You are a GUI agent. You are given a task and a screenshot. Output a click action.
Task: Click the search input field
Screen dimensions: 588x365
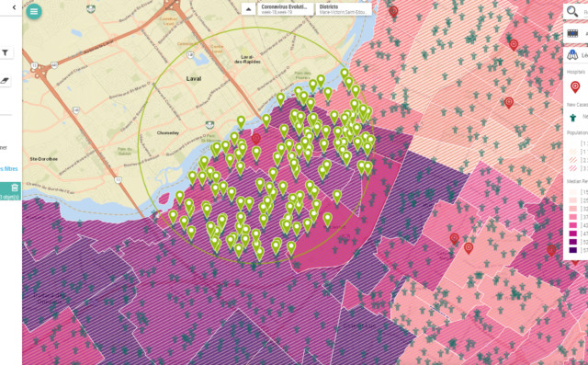tap(584, 12)
